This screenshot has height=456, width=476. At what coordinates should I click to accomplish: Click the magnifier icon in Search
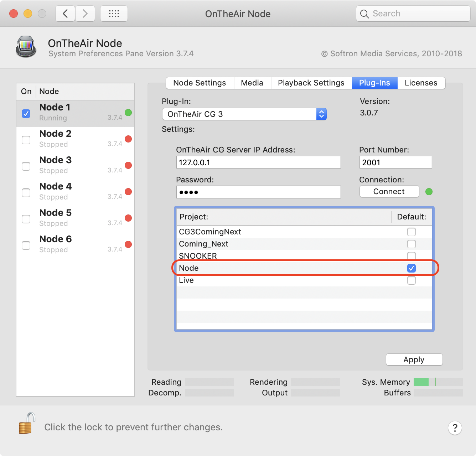pyautogui.click(x=364, y=14)
